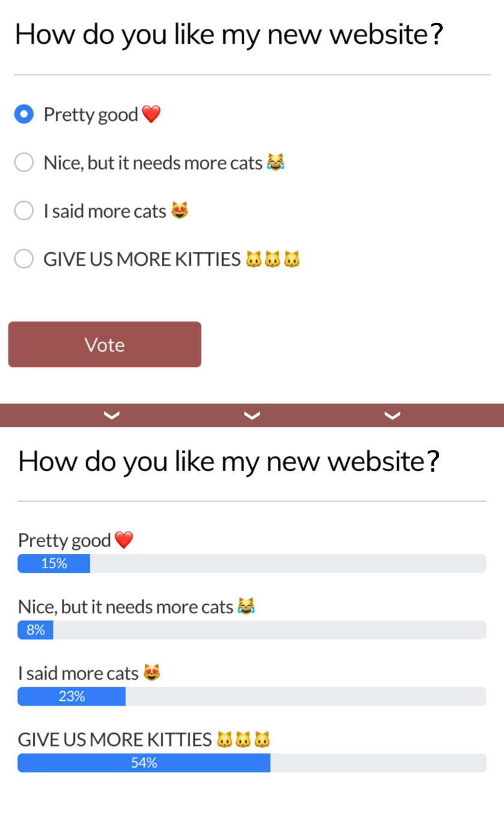Click the red heart emoji in the voting form
The image size is (504, 816).
click(151, 114)
